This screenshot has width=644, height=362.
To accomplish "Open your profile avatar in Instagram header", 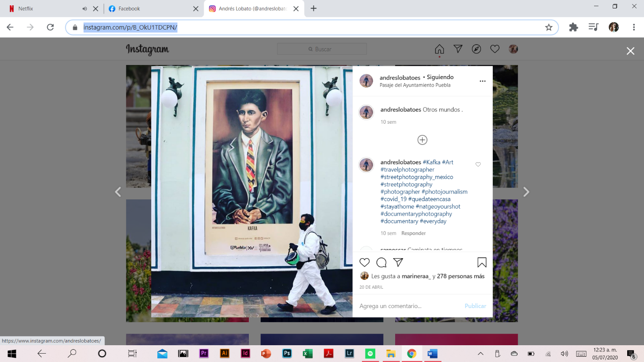I will click(513, 49).
